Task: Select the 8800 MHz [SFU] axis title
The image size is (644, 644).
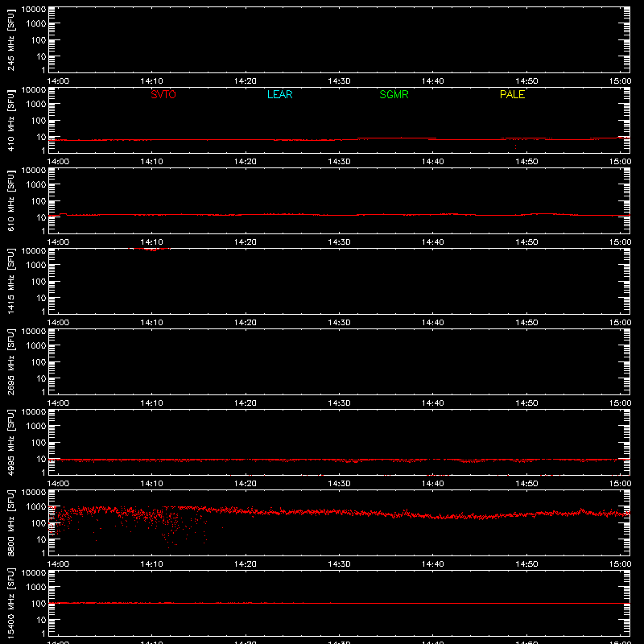Action: pyautogui.click(x=10, y=522)
